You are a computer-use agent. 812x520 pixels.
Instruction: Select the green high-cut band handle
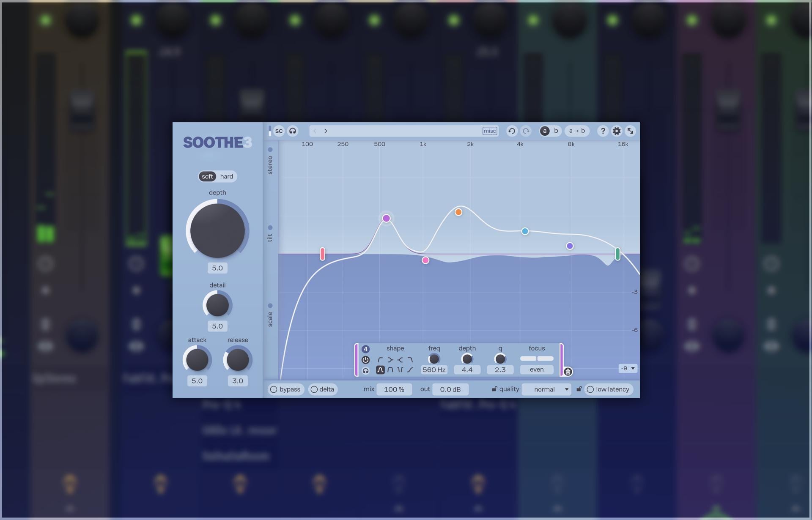point(617,254)
